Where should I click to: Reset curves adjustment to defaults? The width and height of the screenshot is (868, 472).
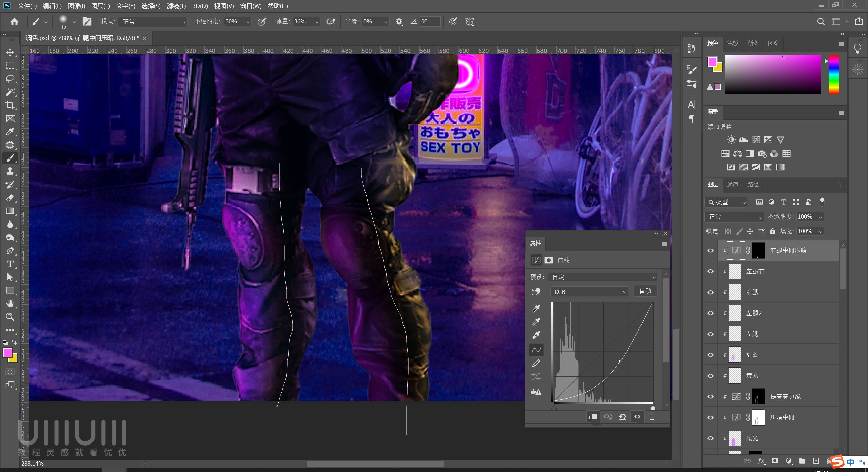[623, 417]
